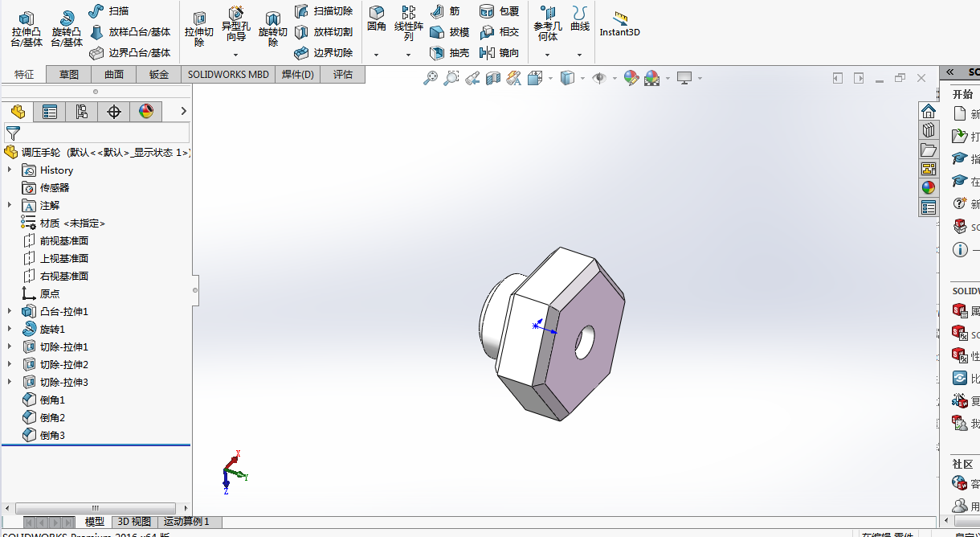Open the hole wizard dropdown arrow
980x537 pixels.
click(x=236, y=55)
